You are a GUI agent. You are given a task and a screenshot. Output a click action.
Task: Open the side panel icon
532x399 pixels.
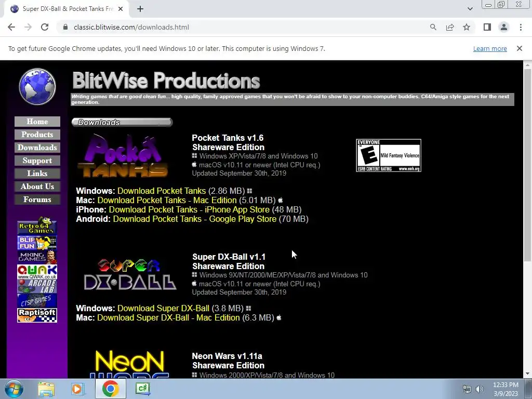[x=487, y=27]
